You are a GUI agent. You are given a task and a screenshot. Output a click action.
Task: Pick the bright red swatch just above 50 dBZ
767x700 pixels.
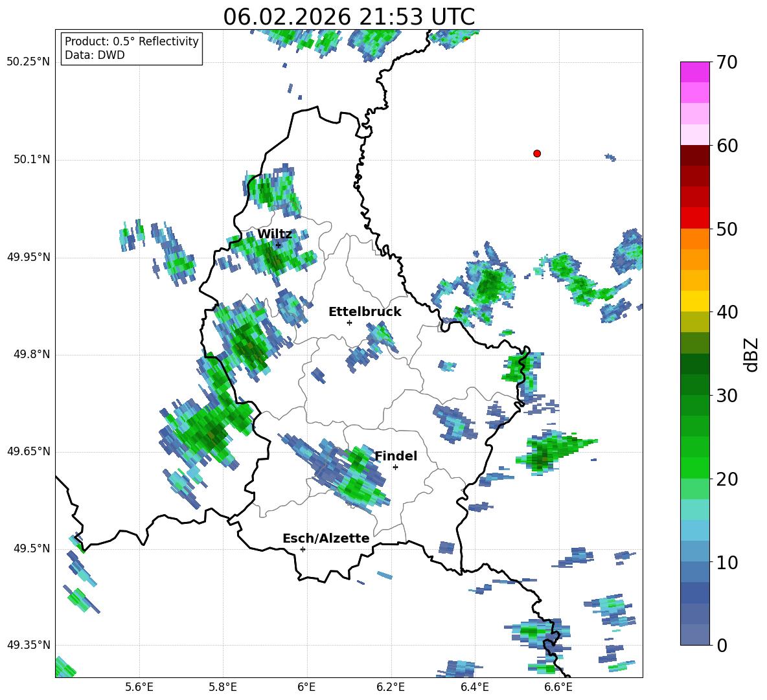[695, 218]
